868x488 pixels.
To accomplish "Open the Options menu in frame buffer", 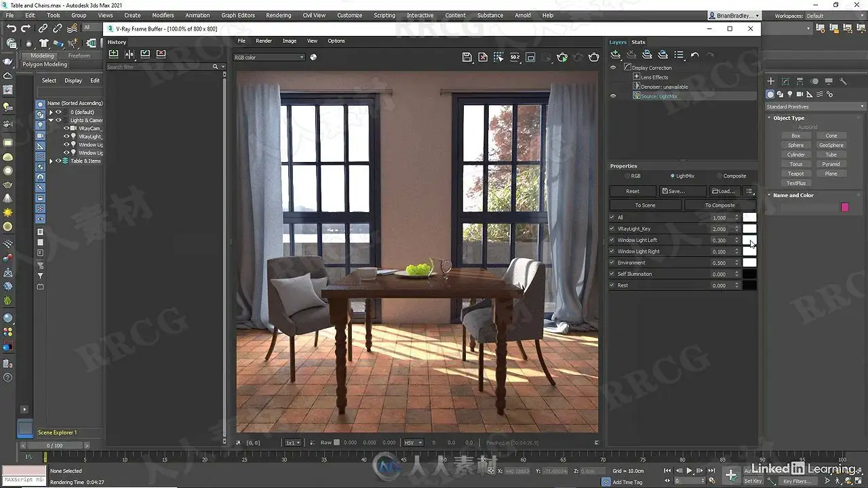I will (x=336, y=41).
